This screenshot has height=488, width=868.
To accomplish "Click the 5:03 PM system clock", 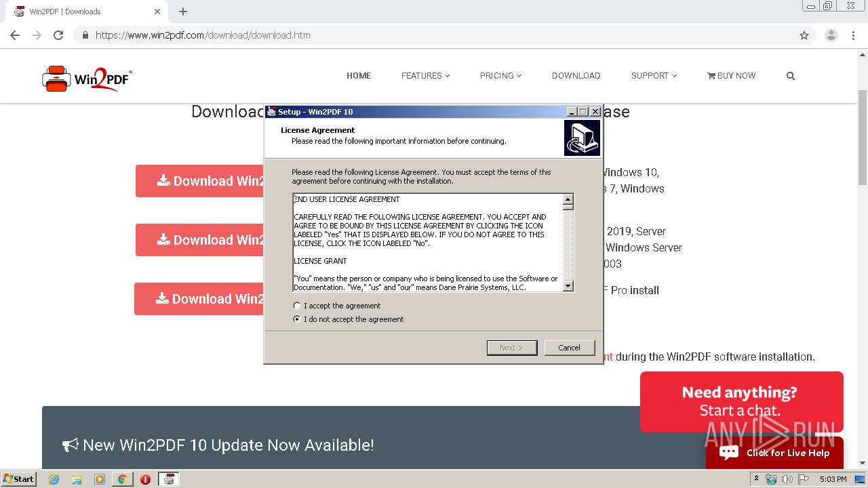I will click(x=833, y=479).
